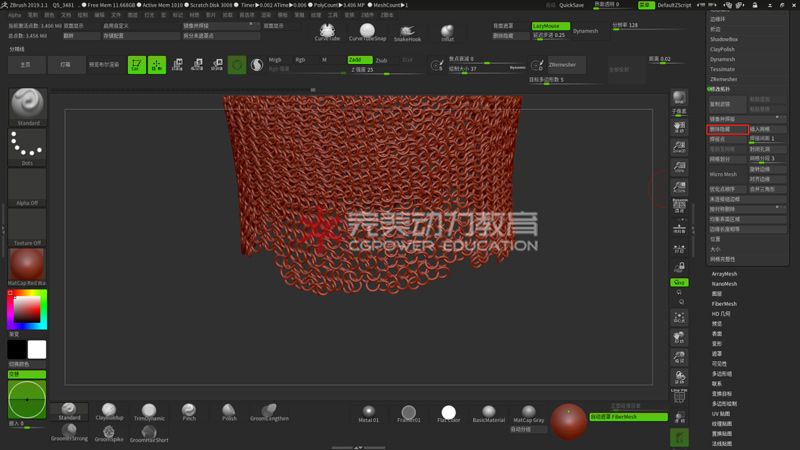The width and height of the screenshot is (800, 450).
Task: Choose the ClayBuildup brush at bottom
Action: click(108, 411)
